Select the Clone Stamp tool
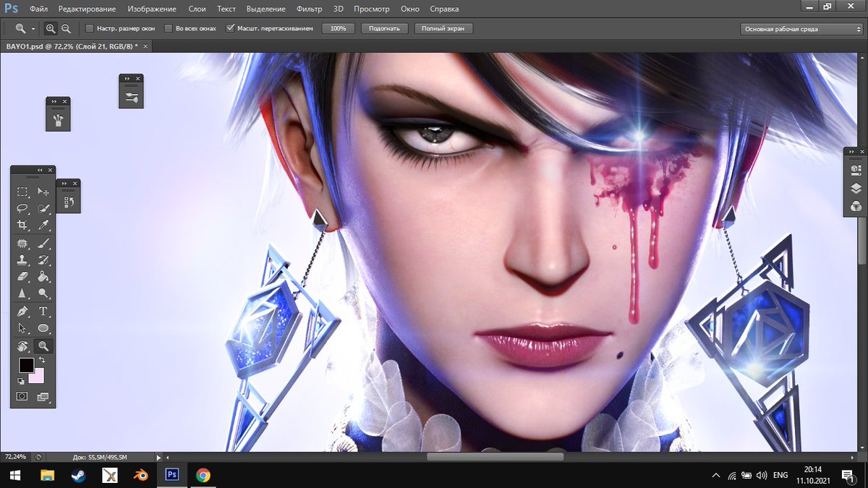 22,260
